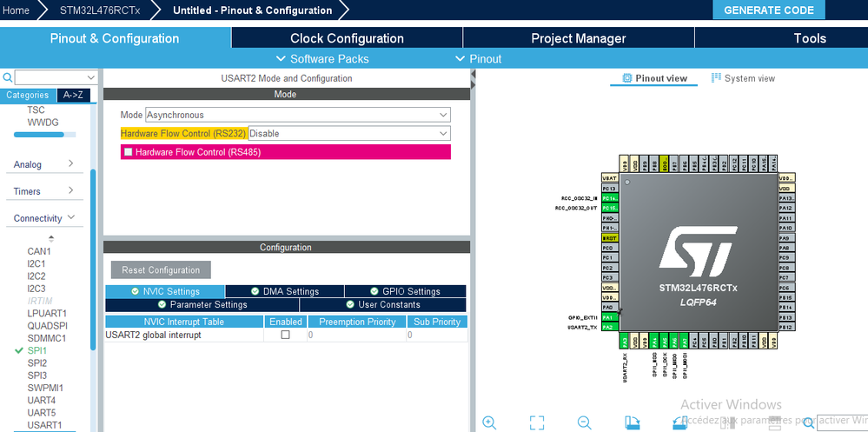Switch to the Tools tab
The image size is (868, 432).
809,38
